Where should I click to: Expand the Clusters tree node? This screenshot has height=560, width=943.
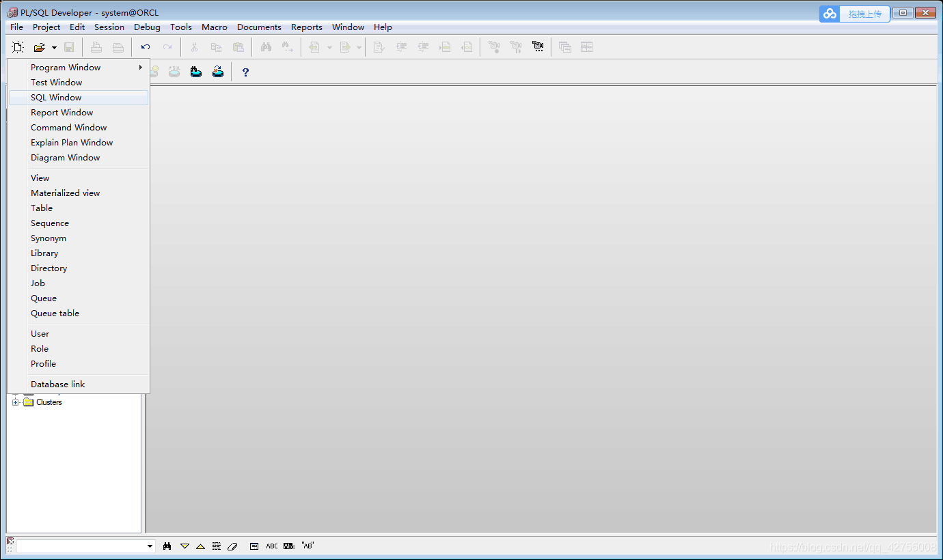16,402
